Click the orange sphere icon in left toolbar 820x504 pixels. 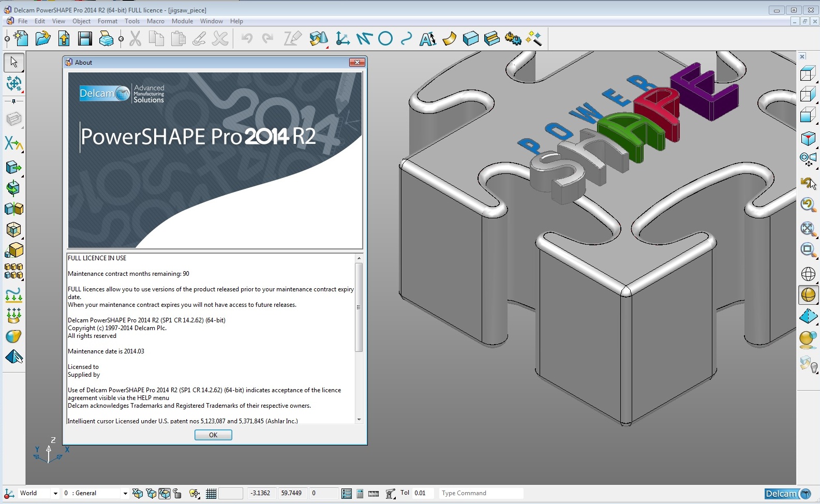(x=14, y=336)
